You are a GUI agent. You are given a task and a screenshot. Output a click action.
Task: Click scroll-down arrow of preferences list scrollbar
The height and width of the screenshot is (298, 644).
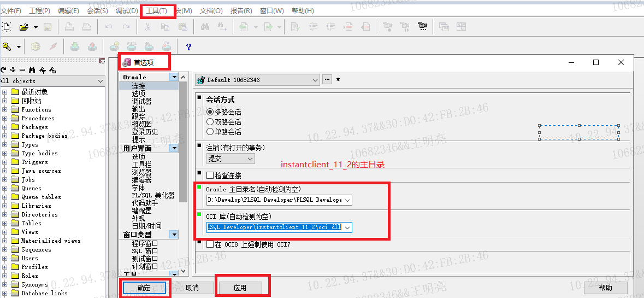coord(184,271)
